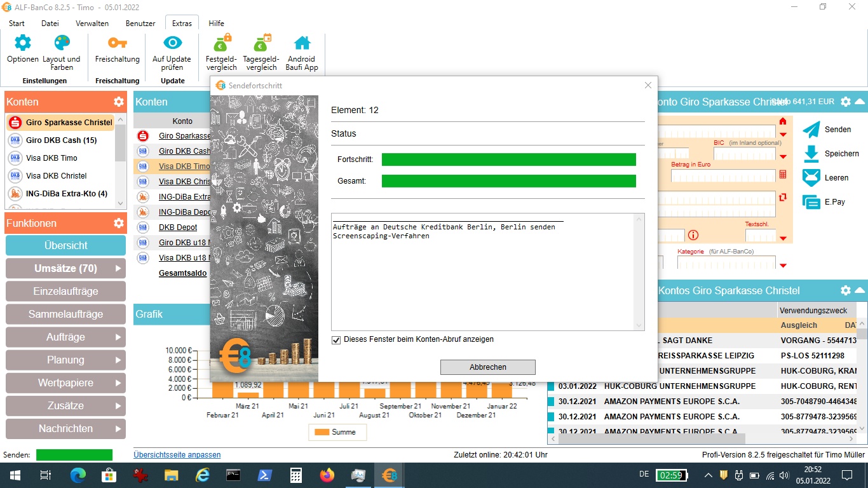868x488 pixels.
Task: Expand Aufträge submenu arrow
Action: coord(118,337)
